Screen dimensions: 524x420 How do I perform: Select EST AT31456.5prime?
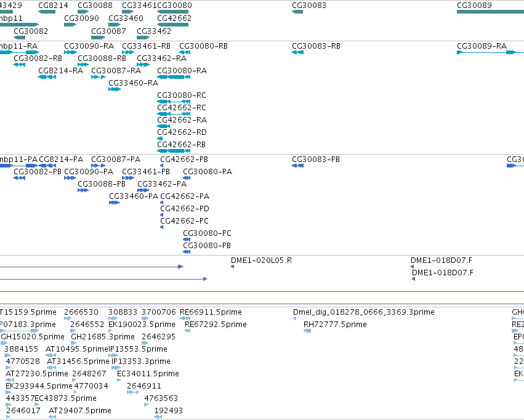78,361
